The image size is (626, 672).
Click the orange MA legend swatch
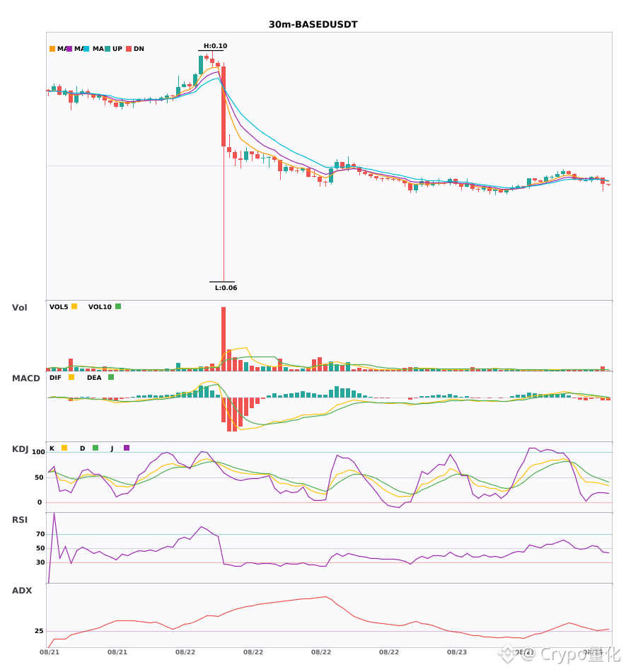[52, 49]
